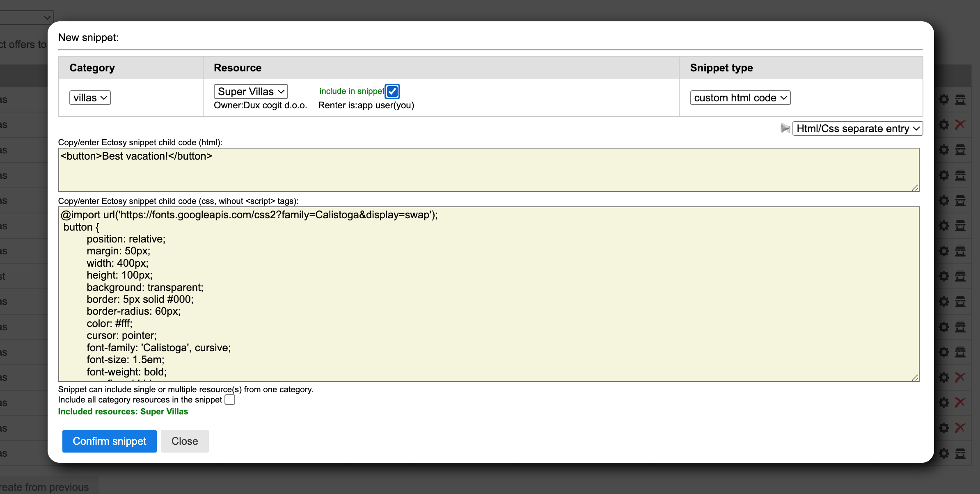Click the bottommost red X icon
Screen dimensions: 980x494
pos(960,428)
